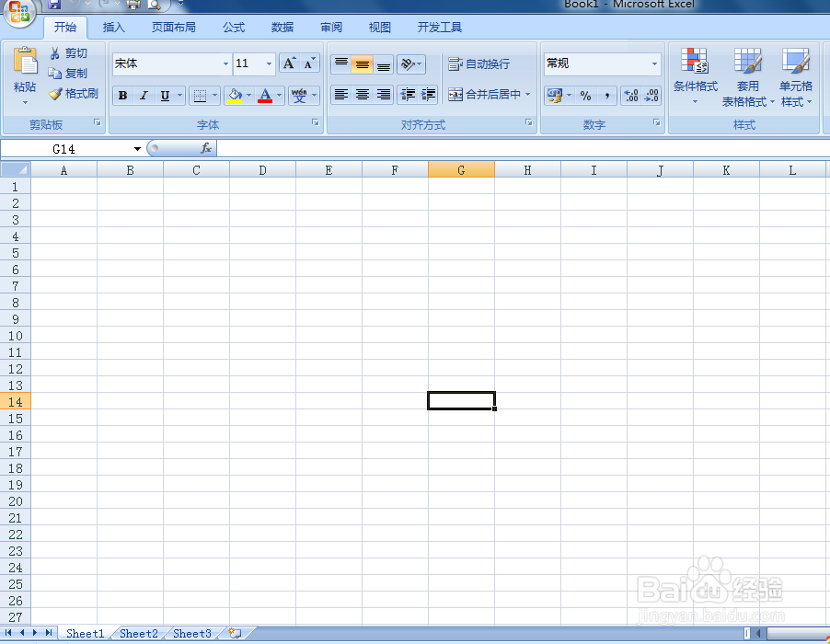830x644 pixels.
Task: Switch to Sheet2 worksheet tab
Action: 139,633
